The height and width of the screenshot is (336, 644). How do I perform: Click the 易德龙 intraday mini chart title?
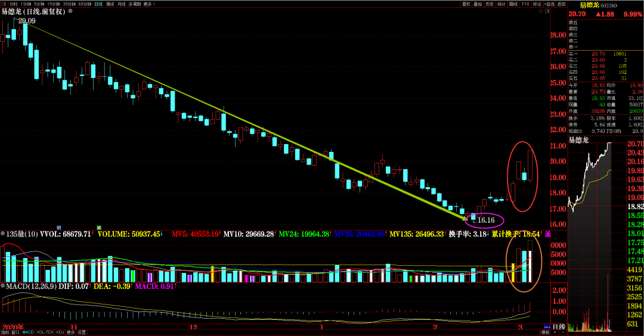tap(578, 140)
